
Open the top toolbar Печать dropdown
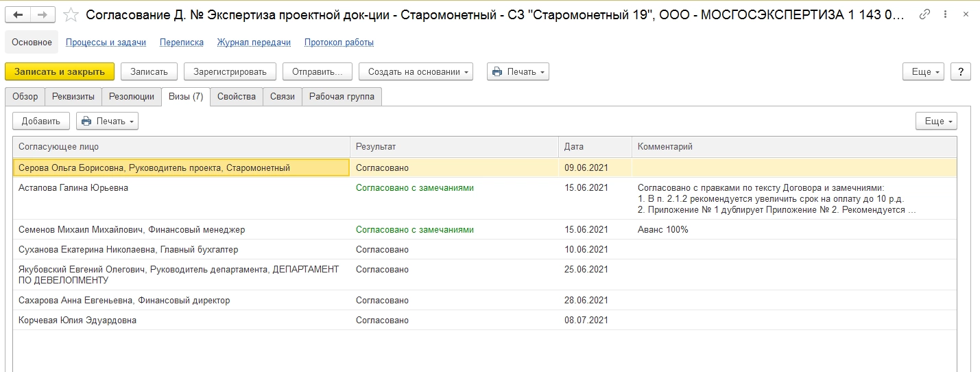click(x=518, y=71)
